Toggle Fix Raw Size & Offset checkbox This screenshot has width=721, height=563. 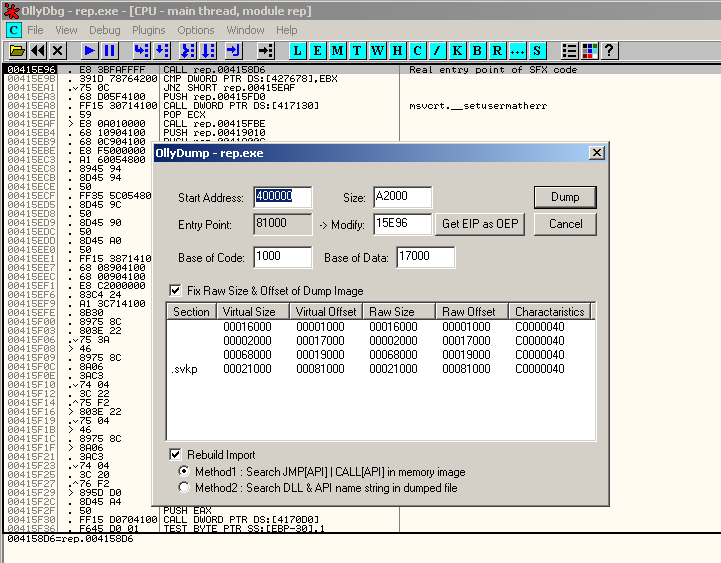[x=177, y=291]
